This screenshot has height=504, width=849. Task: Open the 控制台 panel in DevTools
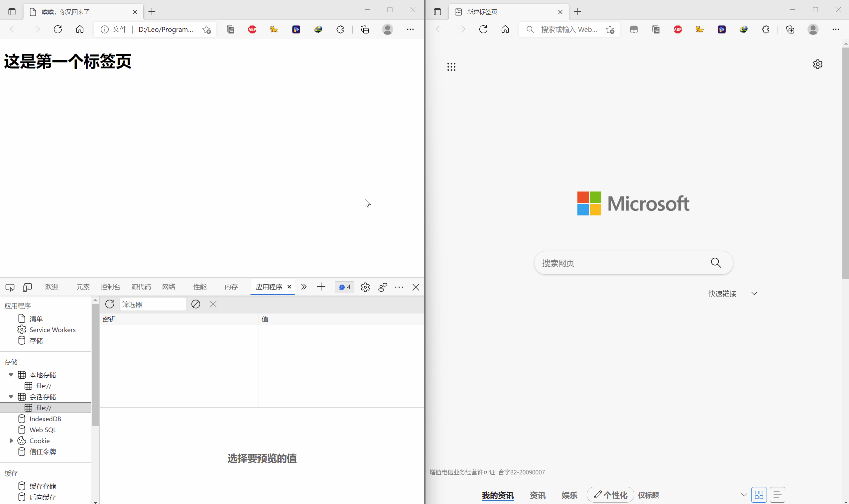point(110,287)
